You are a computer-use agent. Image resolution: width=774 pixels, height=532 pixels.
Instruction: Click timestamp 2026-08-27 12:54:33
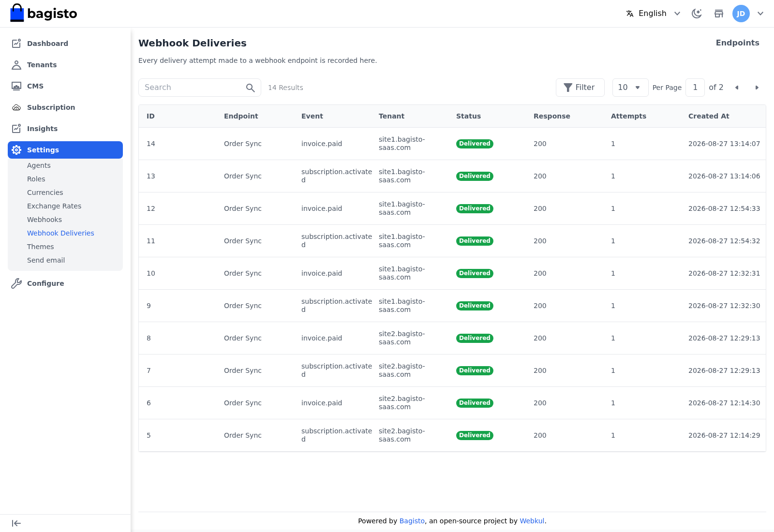(x=724, y=208)
